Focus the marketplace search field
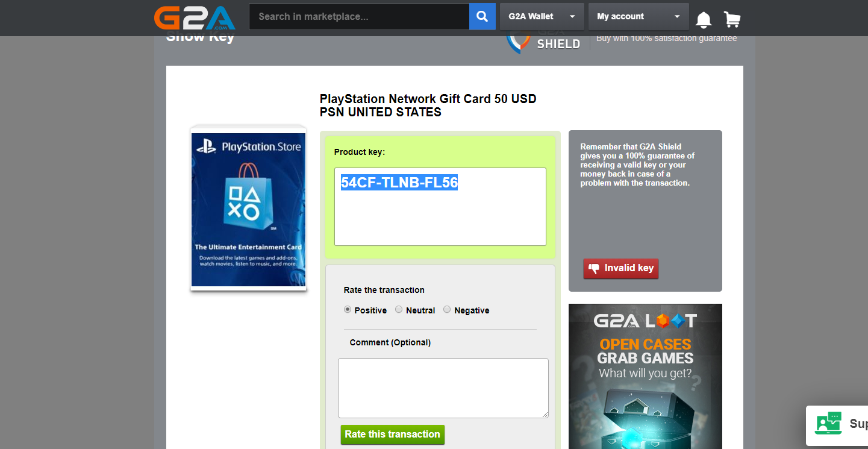868x449 pixels. 359,17
